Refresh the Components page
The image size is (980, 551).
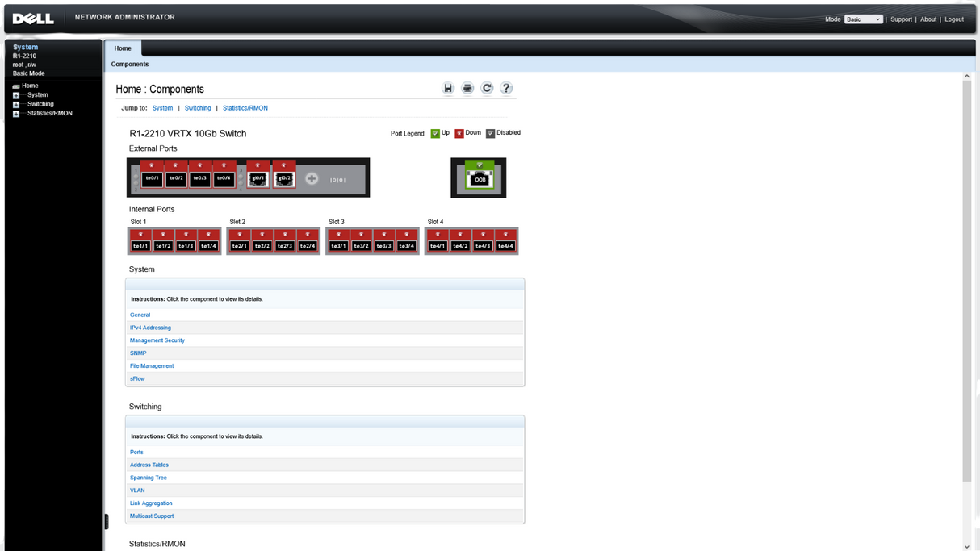[487, 88]
